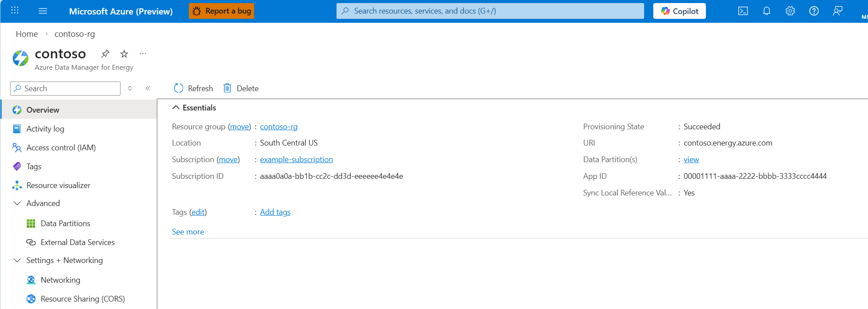Refresh the overview page
The height and width of the screenshot is (309, 868).
click(x=193, y=89)
